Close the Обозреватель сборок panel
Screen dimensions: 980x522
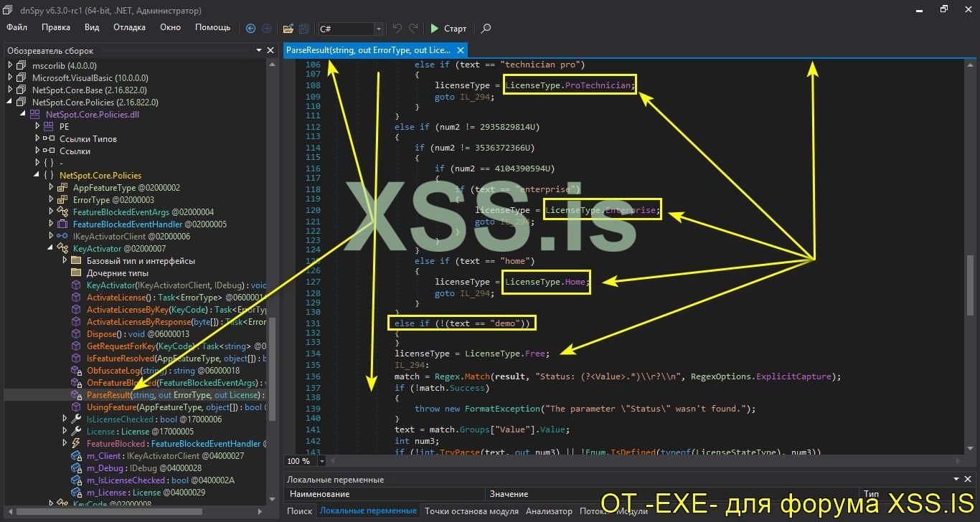(x=270, y=51)
